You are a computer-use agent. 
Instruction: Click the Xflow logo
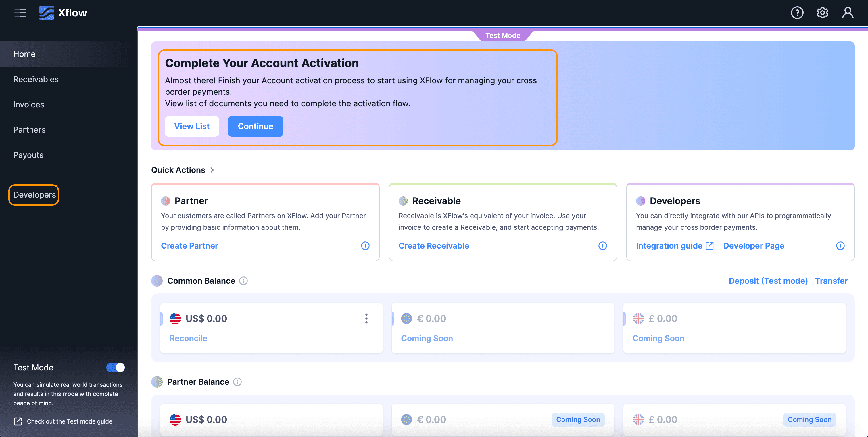click(63, 13)
